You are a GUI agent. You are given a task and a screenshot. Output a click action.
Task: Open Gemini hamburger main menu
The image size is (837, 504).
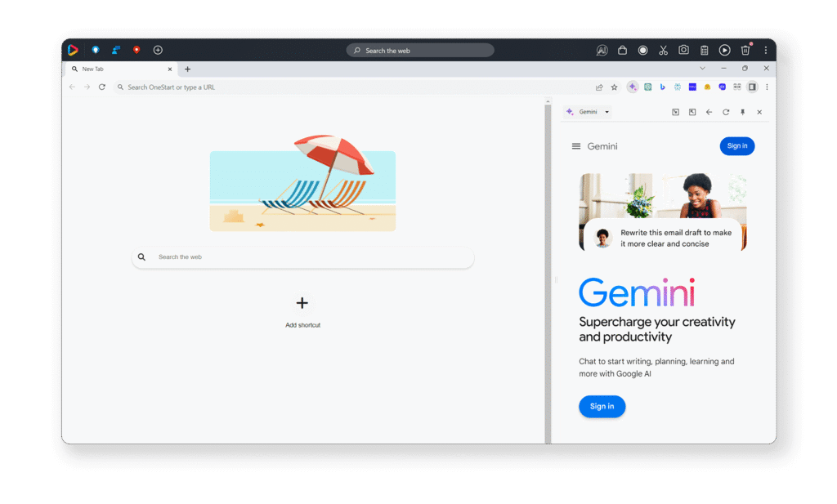click(x=575, y=146)
